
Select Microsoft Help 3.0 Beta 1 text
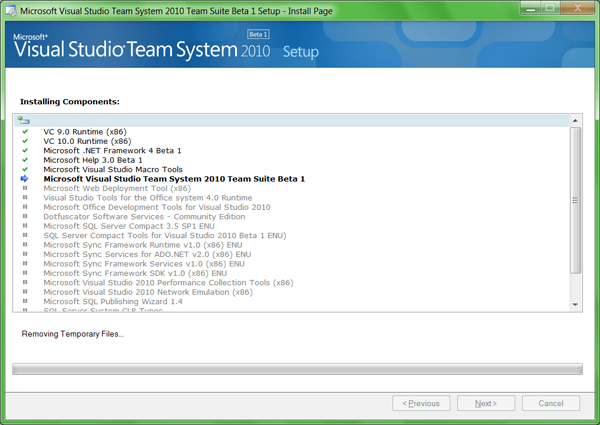point(93,160)
